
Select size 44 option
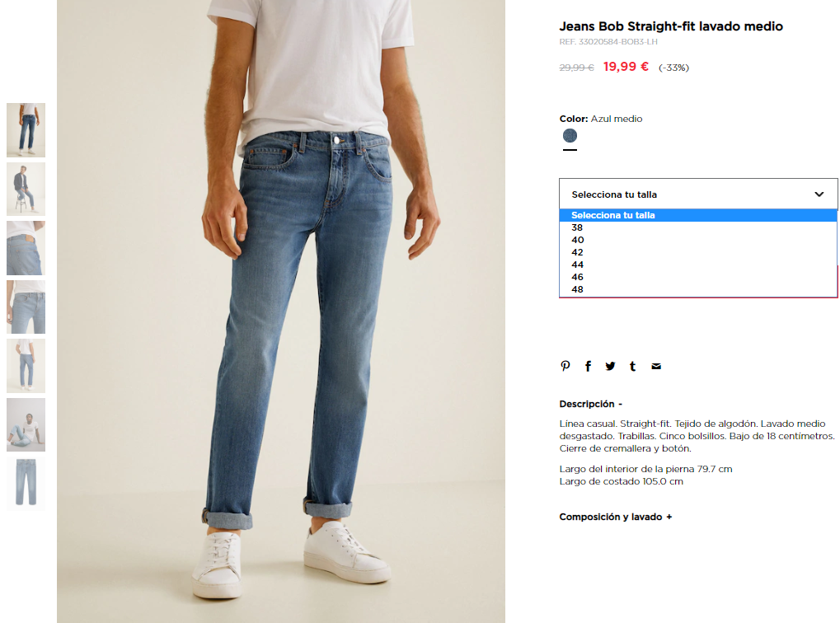[x=698, y=265]
